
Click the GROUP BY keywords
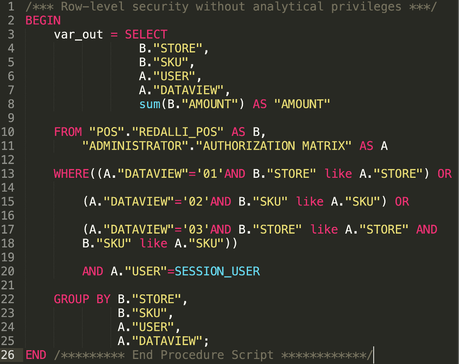pos(82,299)
